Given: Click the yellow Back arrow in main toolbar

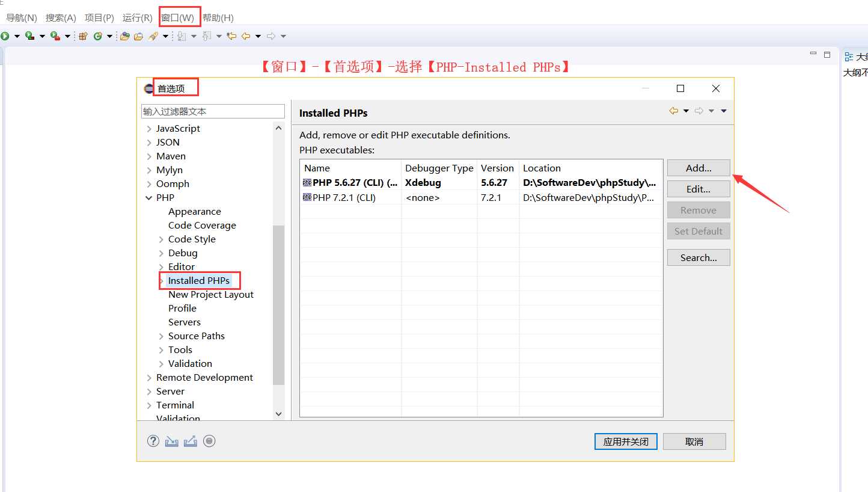Looking at the screenshot, I should click(246, 36).
